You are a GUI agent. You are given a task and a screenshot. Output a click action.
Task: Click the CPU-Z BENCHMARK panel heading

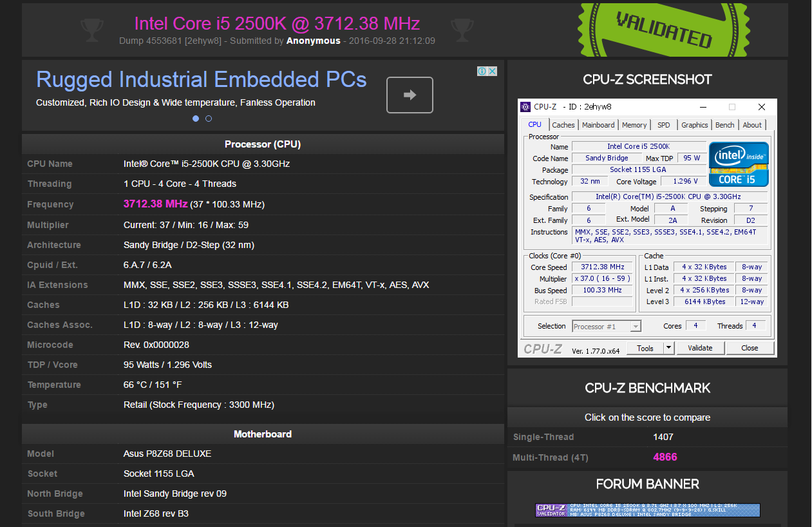point(647,388)
